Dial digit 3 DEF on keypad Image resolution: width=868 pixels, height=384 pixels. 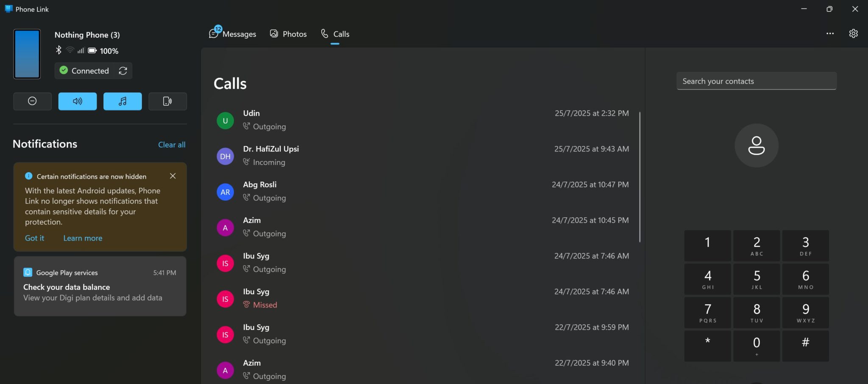(x=806, y=246)
